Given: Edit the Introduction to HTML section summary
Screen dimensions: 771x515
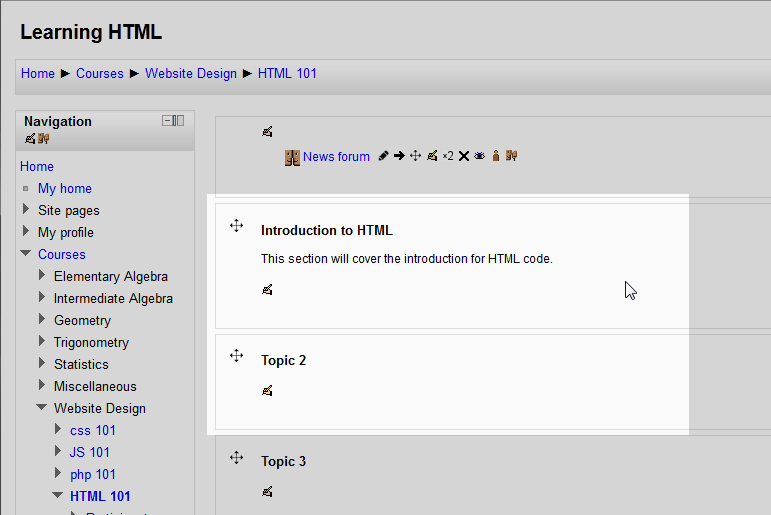Looking at the screenshot, I should (x=267, y=290).
